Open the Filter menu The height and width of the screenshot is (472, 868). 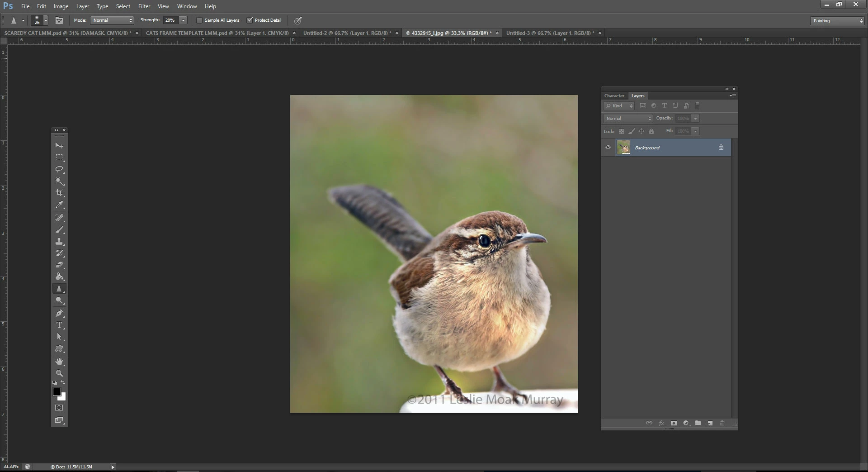point(144,6)
